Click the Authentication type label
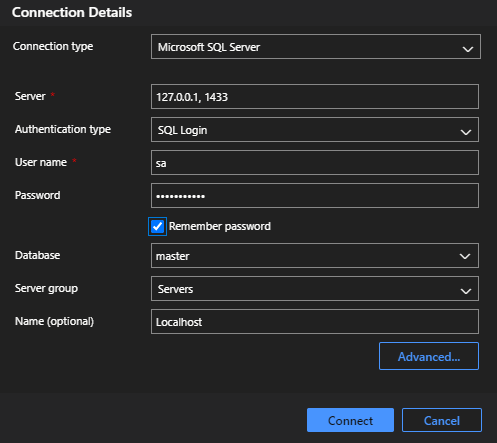 tap(63, 129)
